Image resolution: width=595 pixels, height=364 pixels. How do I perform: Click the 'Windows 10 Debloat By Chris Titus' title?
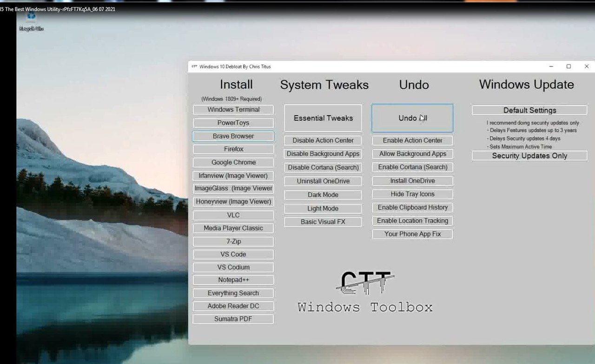[x=235, y=66]
